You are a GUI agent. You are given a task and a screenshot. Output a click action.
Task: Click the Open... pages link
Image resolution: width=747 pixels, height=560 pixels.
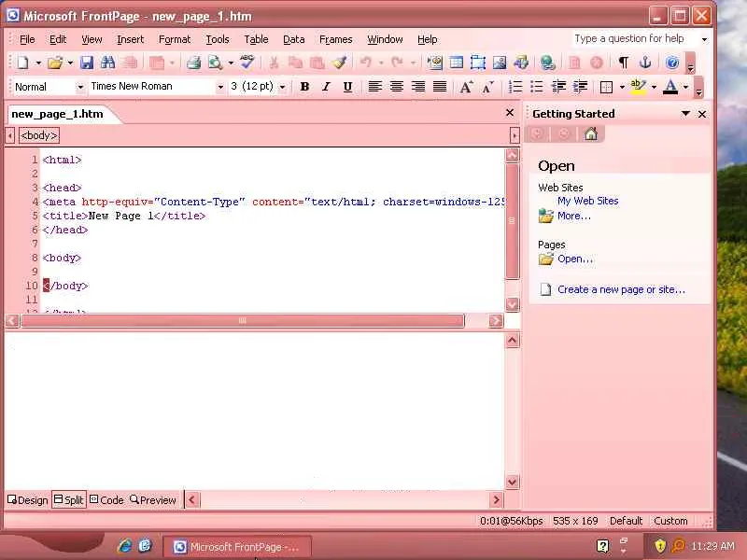(x=575, y=259)
